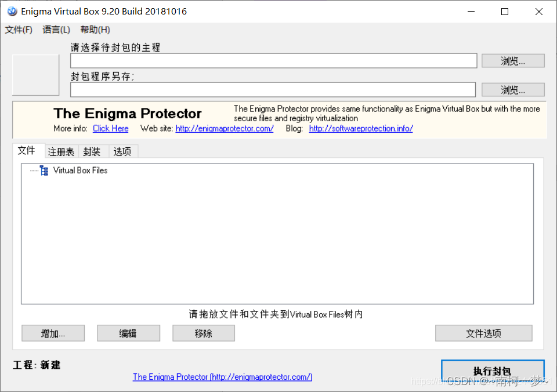Maximize the Enigma Virtual Box window

[505, 12]
